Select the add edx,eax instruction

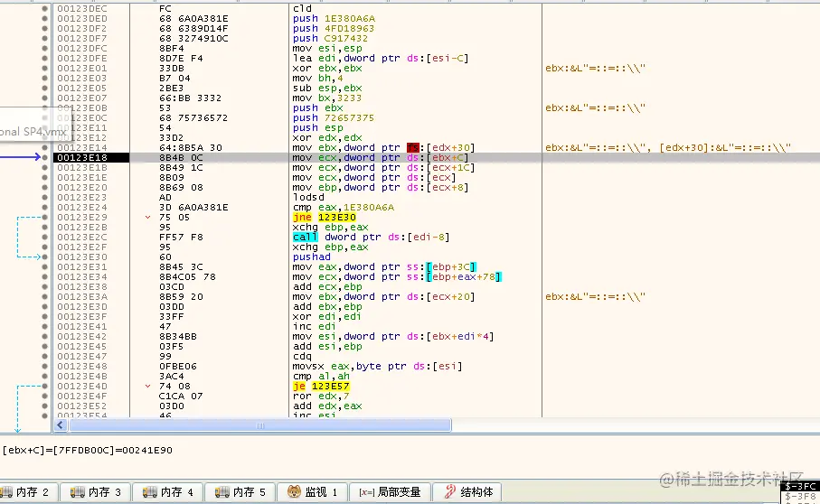(327, 406)
